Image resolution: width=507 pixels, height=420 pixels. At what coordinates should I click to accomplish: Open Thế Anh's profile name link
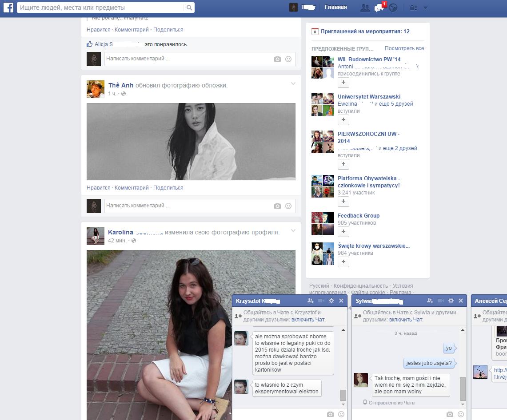point(120,85)
